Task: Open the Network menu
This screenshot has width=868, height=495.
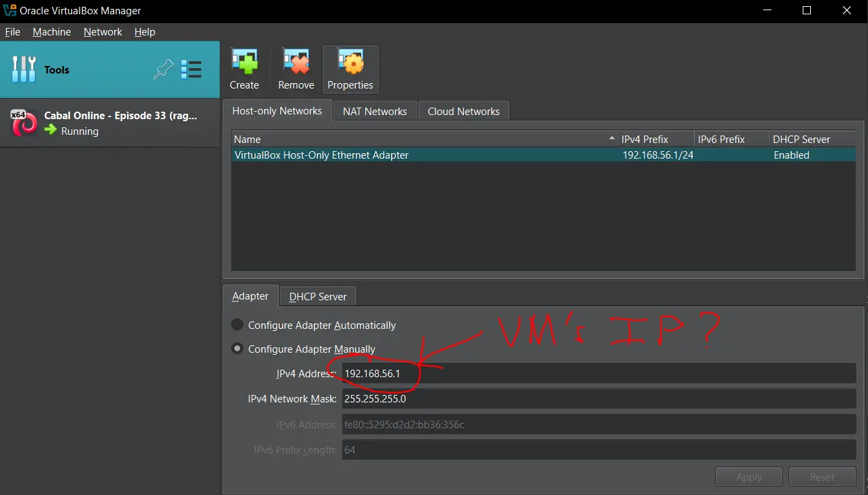Action: pyautogui.click(x=103, y=32)
